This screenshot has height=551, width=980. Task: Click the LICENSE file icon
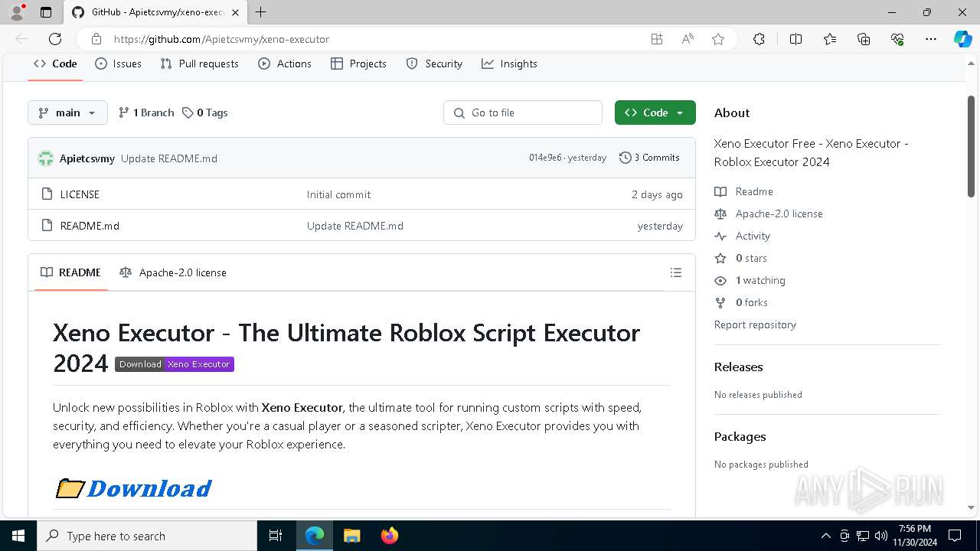coord(47,194)
